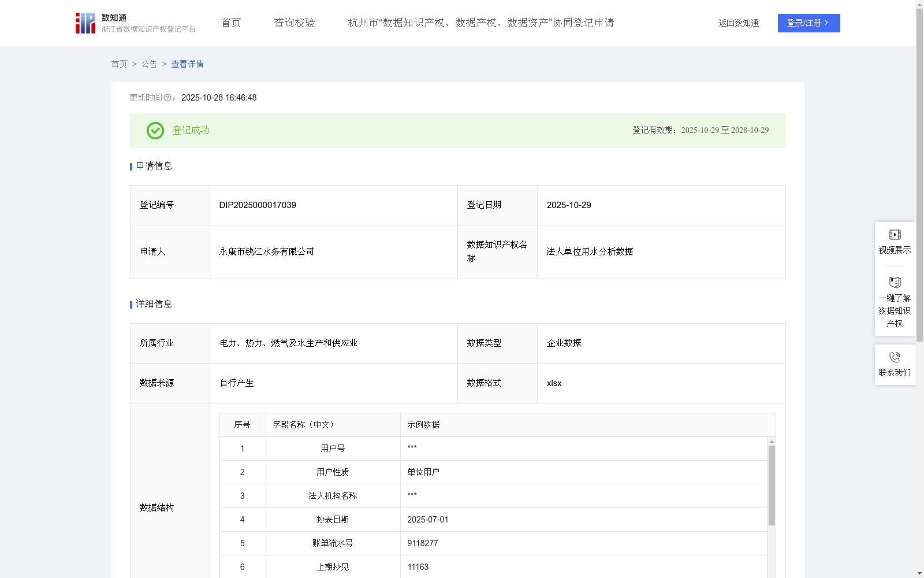Viewport: 924px width, 578px height.
Task: Open the 视频展示 video icon
Action: coord(895,235)
